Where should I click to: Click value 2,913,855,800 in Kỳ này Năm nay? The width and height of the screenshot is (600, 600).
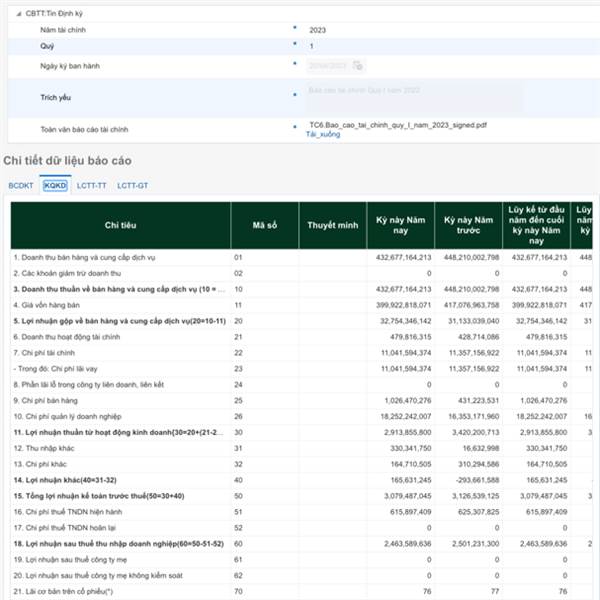pyautogui.click(x=408, y=432)
